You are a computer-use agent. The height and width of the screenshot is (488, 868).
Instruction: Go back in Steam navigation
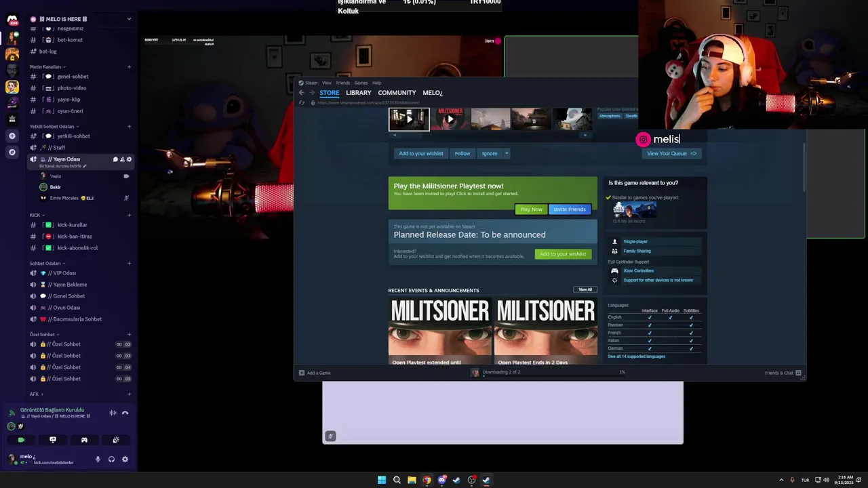302,93
